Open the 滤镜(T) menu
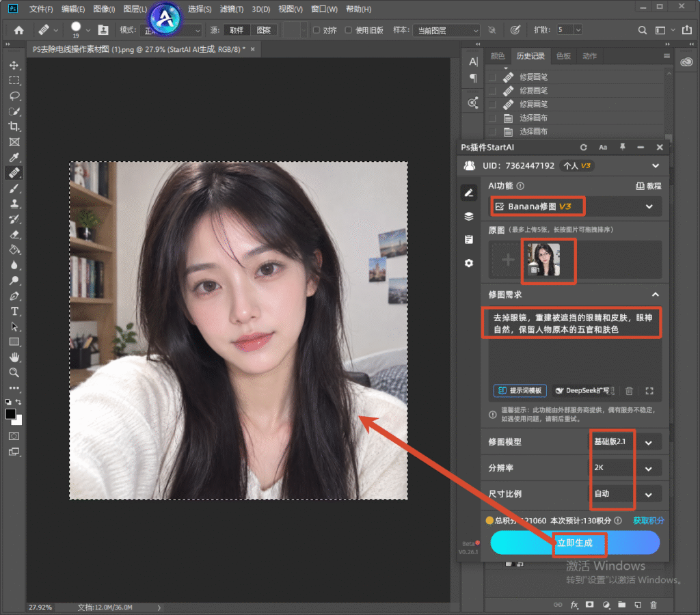The height and width of the screenshot is (615, 700). [232, 9]
